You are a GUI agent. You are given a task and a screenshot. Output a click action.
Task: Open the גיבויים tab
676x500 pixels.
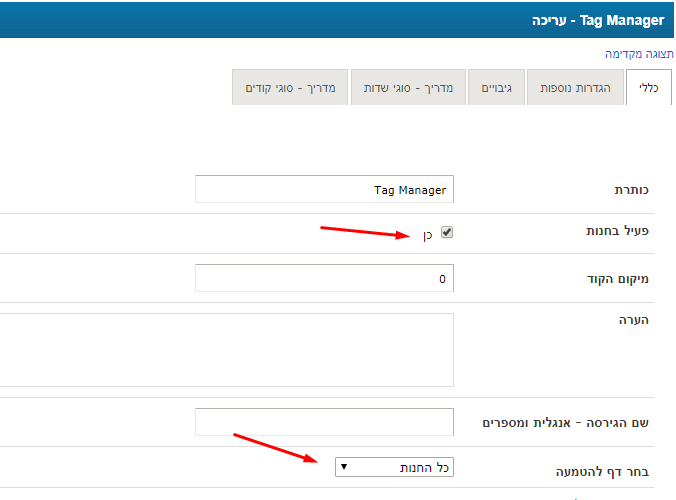[x=496, y=88]
